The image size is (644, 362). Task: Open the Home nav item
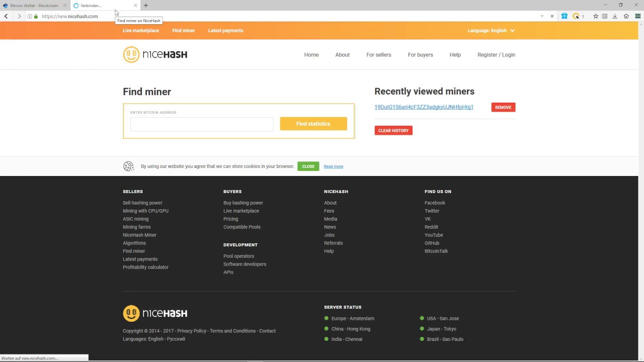pyautogui.click(x=311, y=55)
